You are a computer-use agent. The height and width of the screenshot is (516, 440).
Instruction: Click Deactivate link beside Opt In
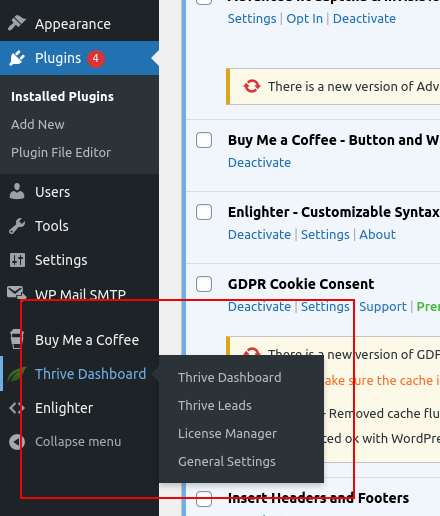pos(364,19)
